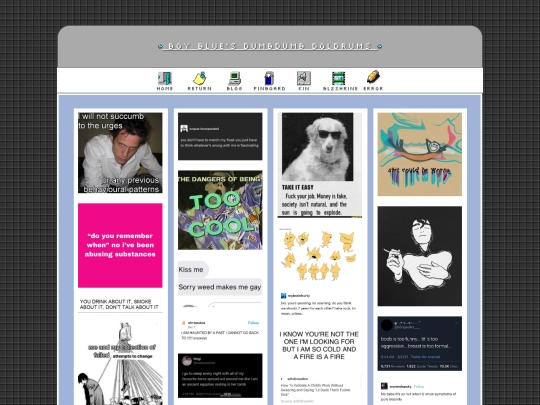This screenshot has height=405, width=540.
Task: Open the pink 'do you remember when' image
Action: click(120, 245)
